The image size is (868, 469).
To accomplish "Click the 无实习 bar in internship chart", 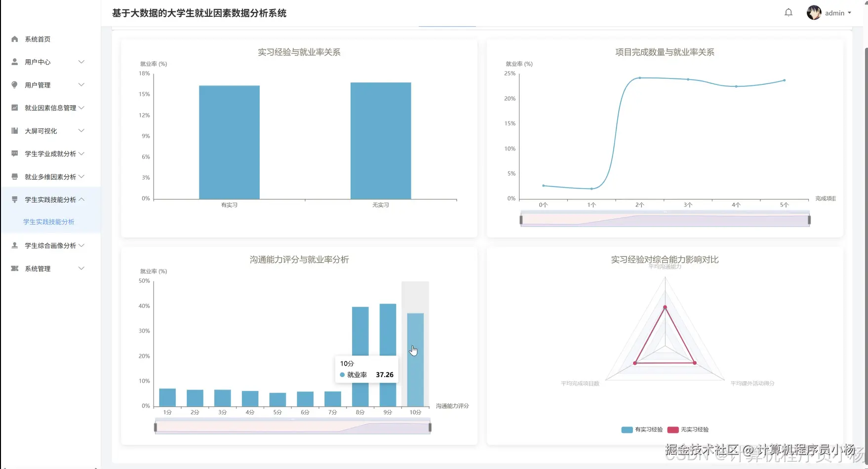I will 381,141.
